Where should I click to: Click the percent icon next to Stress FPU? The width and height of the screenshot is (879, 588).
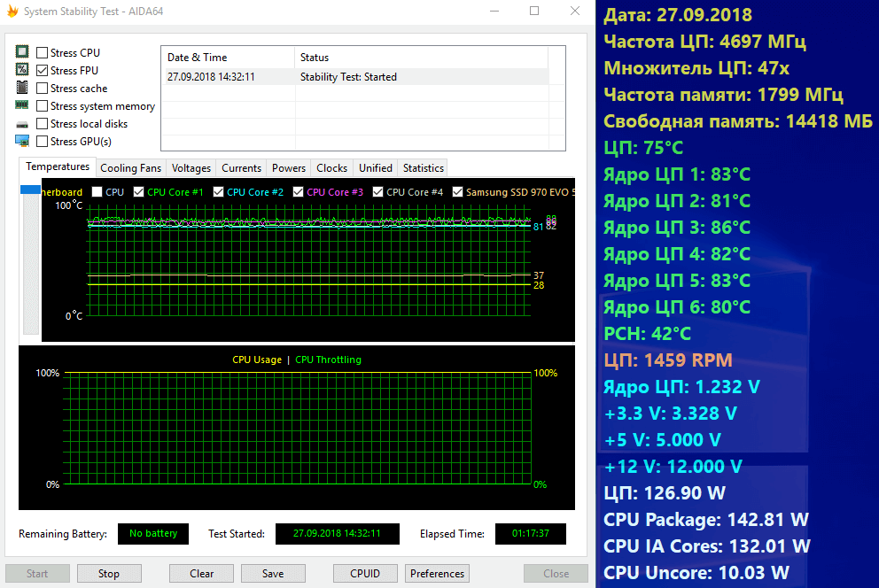22,70
